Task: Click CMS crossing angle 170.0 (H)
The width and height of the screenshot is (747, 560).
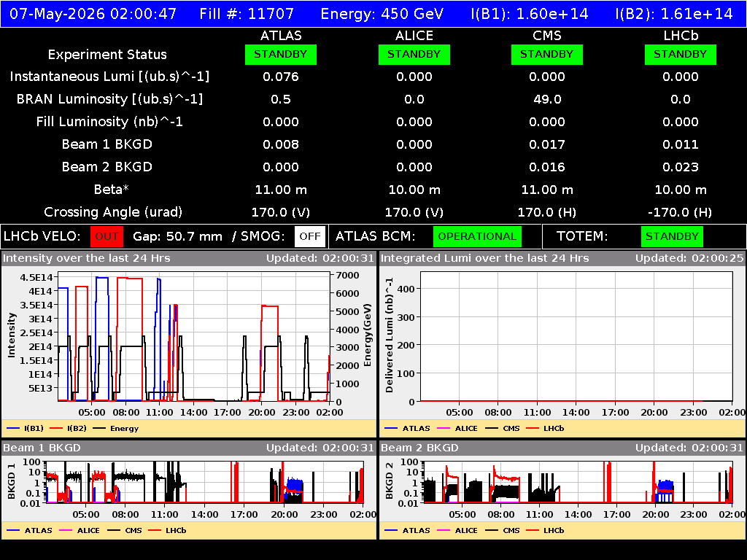Action: pos(547,212)
